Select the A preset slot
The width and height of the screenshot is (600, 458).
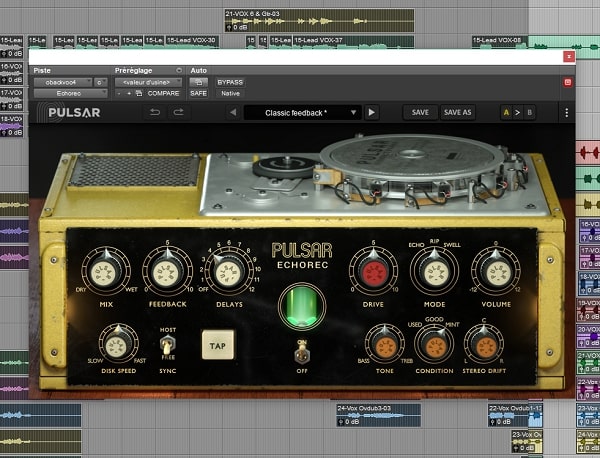507,113
